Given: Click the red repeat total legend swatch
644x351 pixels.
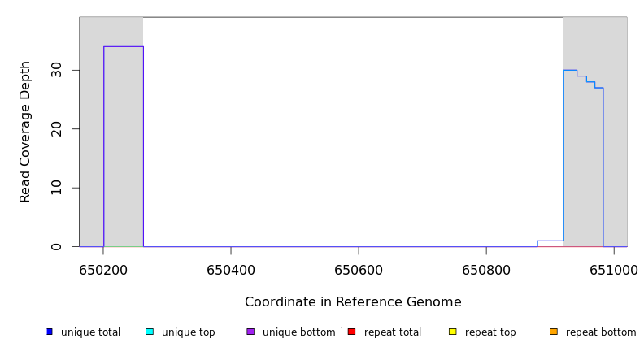Looking at the screenshot, I should [x=351, y=331].
